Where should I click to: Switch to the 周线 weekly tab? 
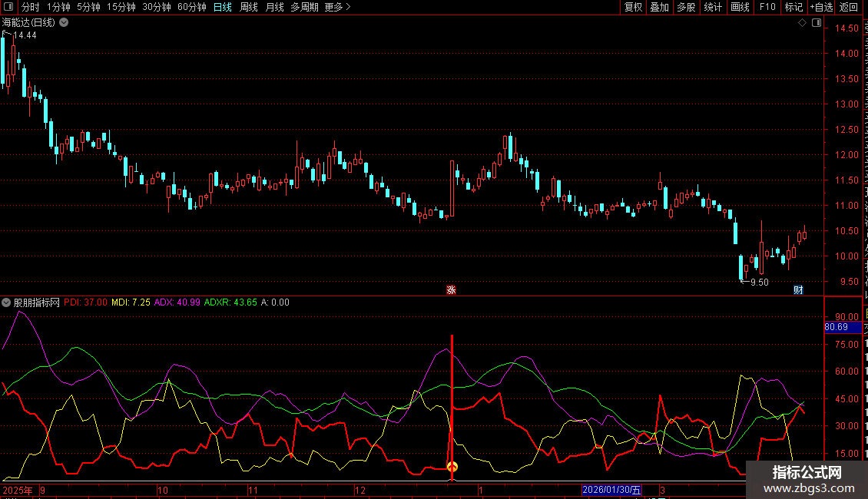click(249, 8)
